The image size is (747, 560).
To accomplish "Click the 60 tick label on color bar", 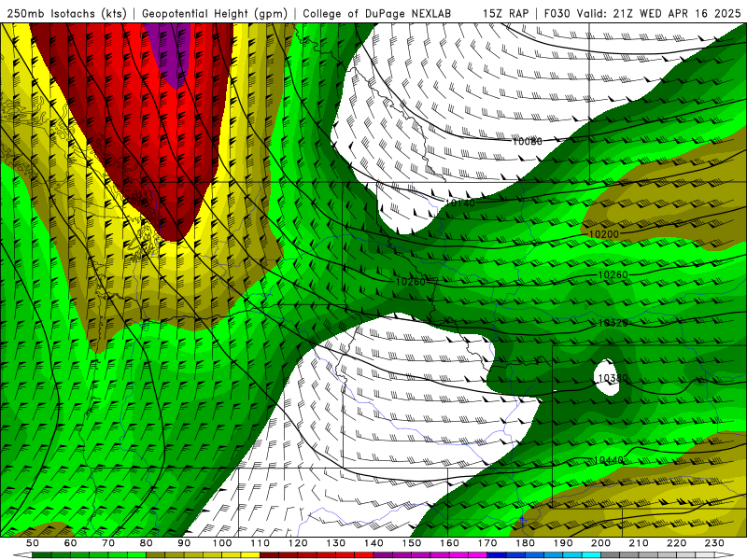I will [x=70, y=543].
